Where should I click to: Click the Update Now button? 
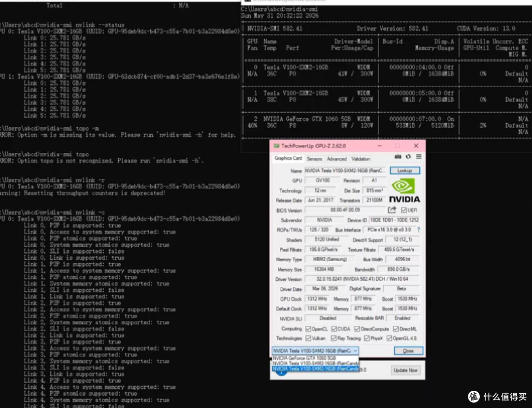405,371
